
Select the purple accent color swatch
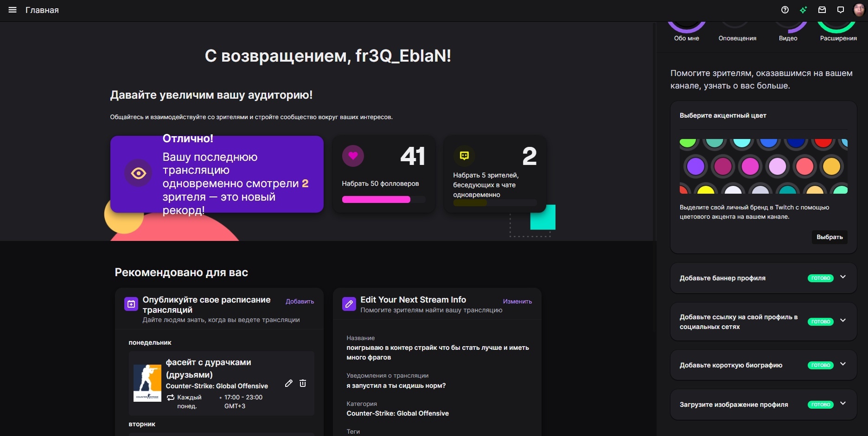point(696,166)
